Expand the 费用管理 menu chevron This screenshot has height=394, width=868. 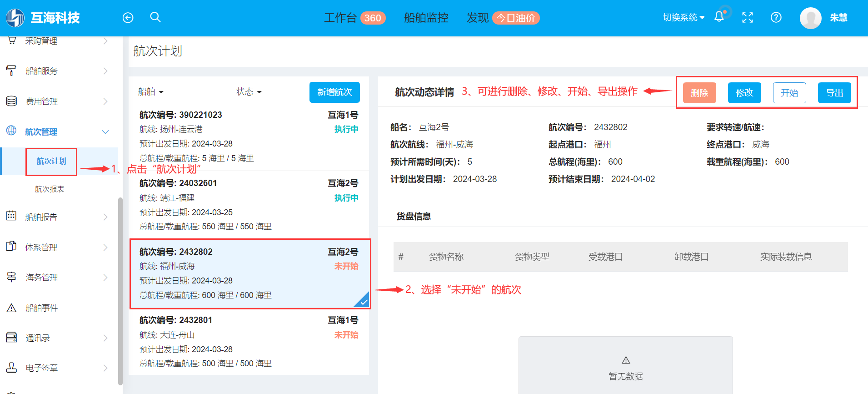click(105, 101)
